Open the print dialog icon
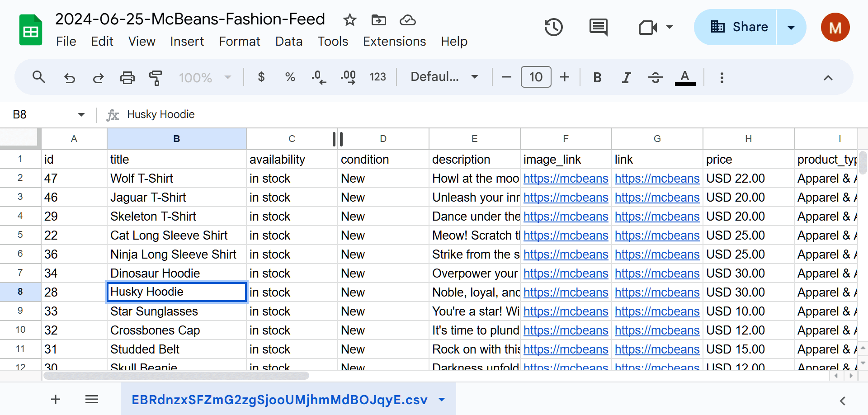868x415 pixels. 127,77
